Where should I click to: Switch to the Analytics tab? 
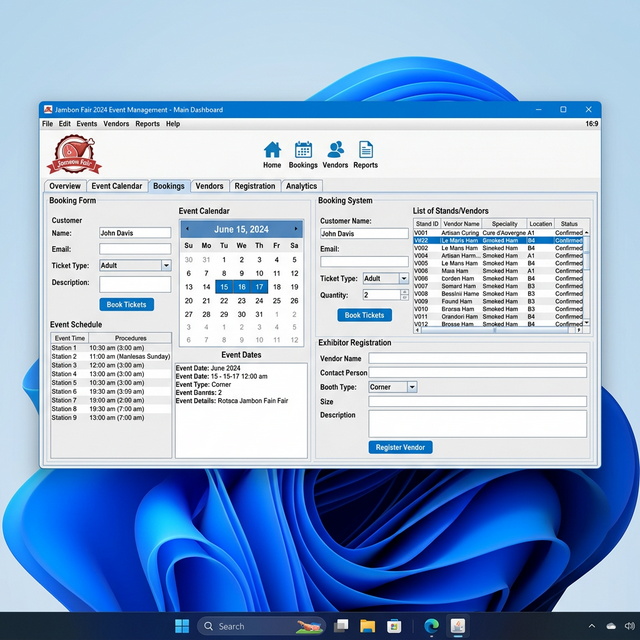point(301,186)
